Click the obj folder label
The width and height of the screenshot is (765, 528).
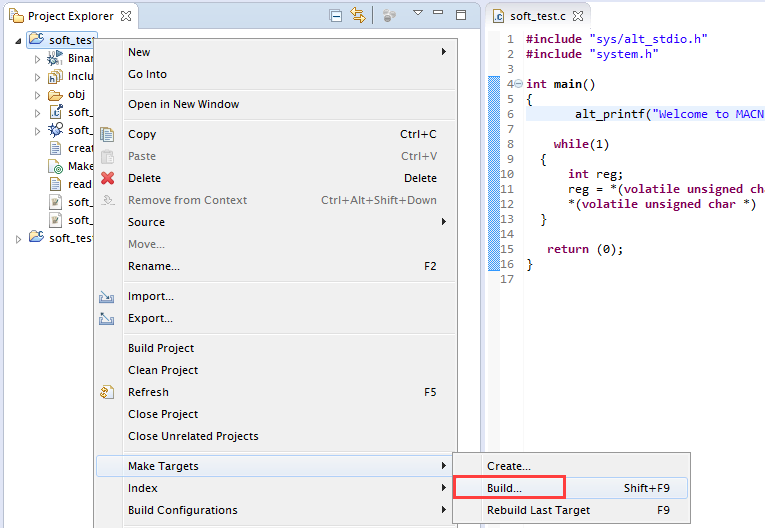(x=76, y=94)
